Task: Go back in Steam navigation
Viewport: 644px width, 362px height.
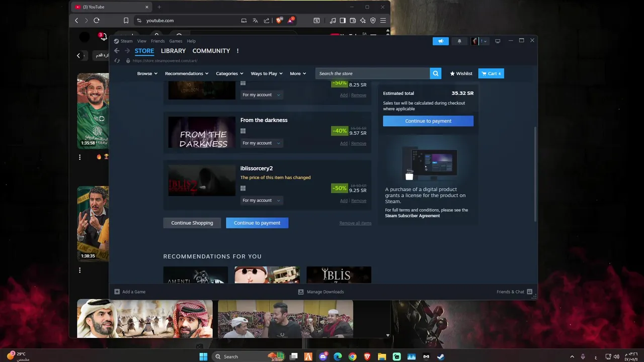Action: (x=117, y=51)
